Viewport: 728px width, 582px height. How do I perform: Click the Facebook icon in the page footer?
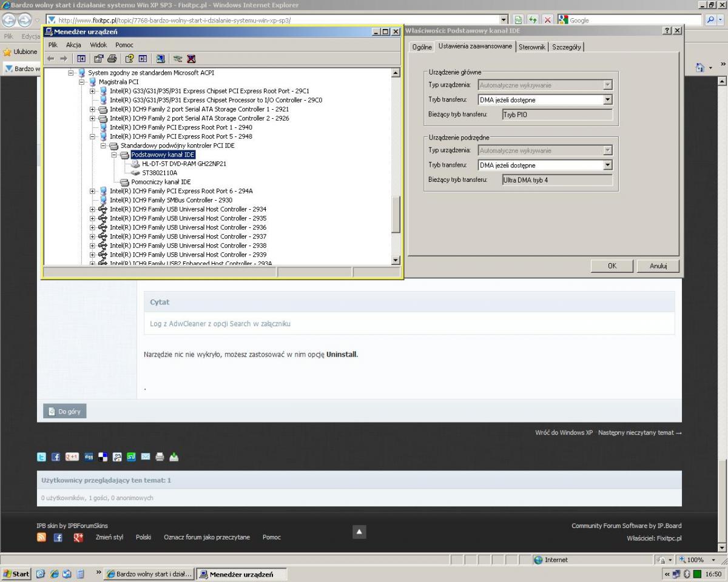pyautogui.click(x=58, y=537)
